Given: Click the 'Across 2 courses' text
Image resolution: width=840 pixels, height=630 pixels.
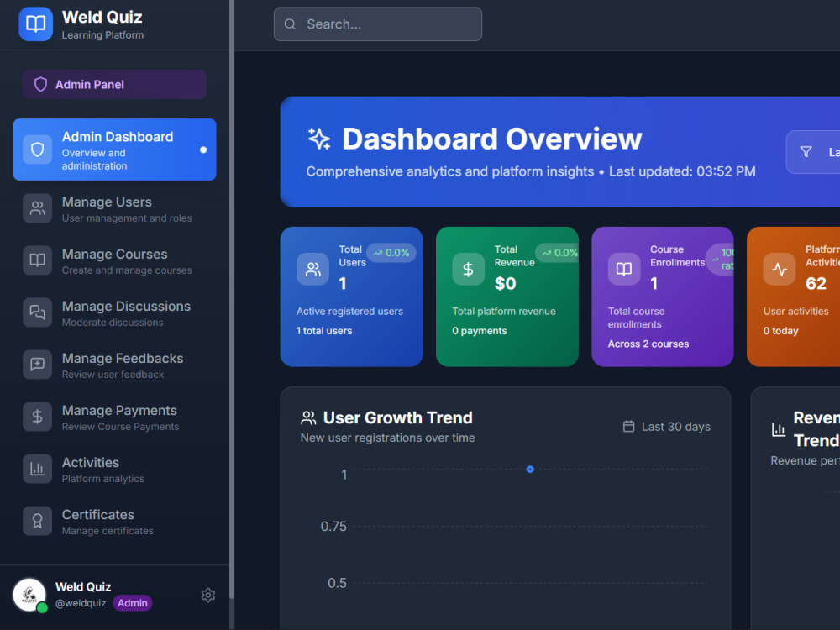Looking at the screenshot, I should click(x=648, y=344).
